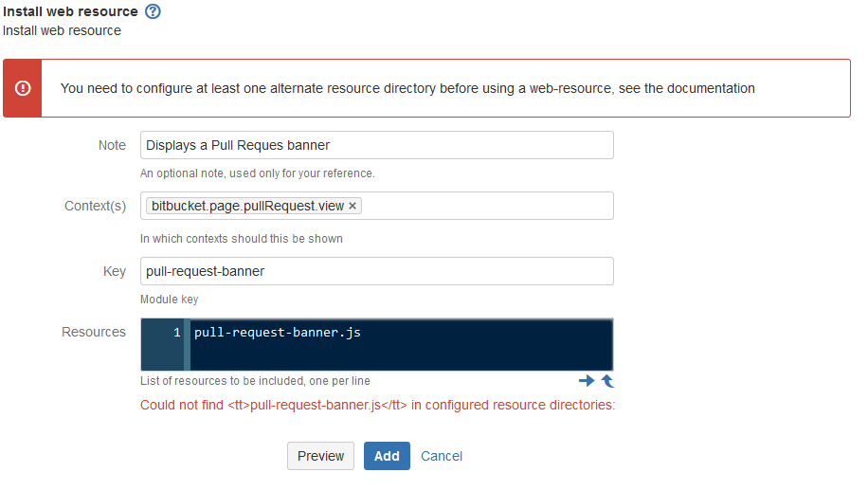Viewport: 868px width, 491px height.
Task: Focus the Key field containing pull-request-banner
Action: point(377,271)
